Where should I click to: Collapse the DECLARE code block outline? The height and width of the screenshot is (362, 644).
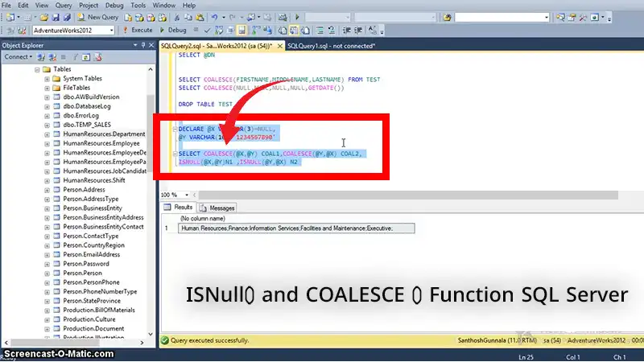175,129
